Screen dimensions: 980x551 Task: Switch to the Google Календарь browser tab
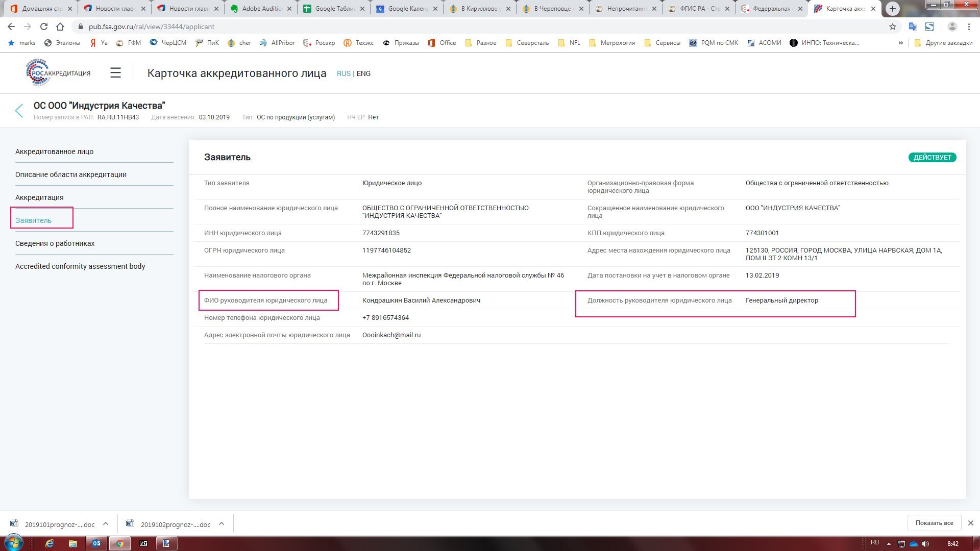405,9
